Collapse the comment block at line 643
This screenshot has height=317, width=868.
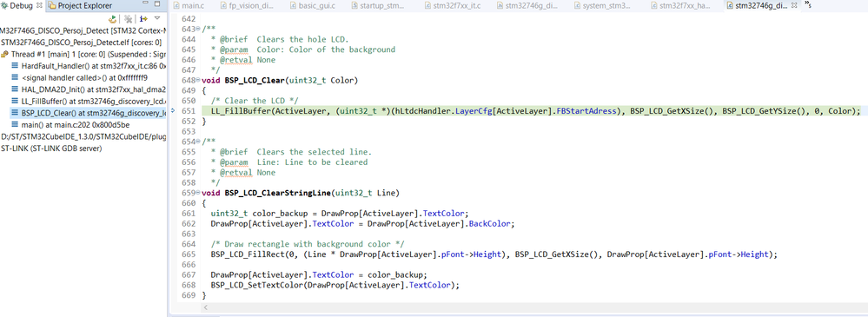point(199,29)
